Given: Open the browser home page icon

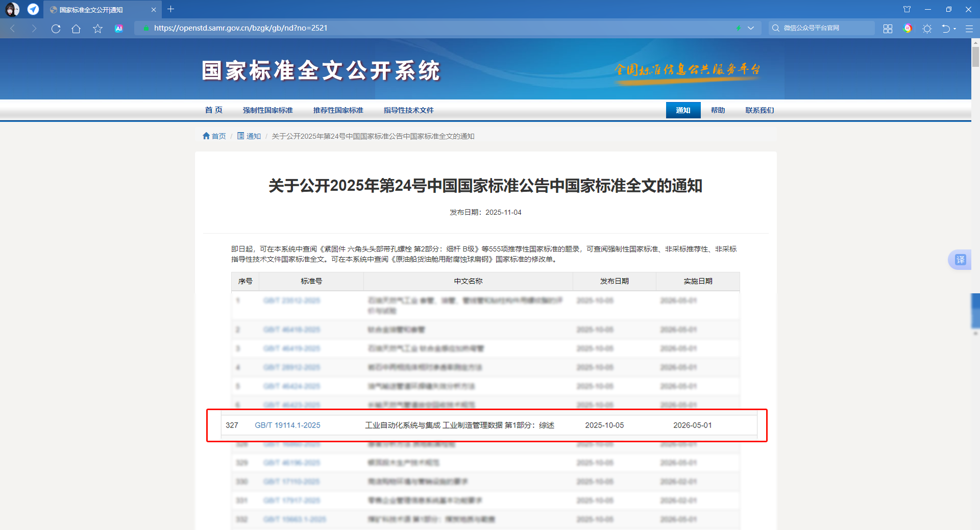Looking at the screenshot, I should (x=76, y=29).
